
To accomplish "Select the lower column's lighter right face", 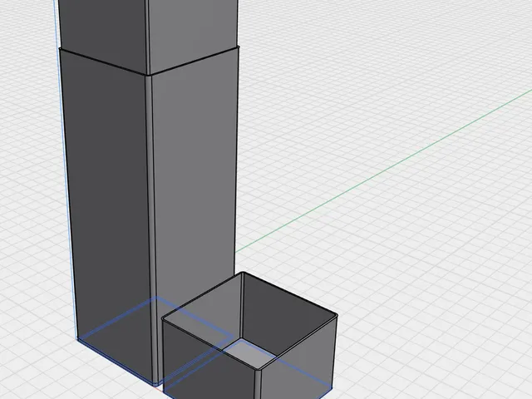I will [195, 170].
